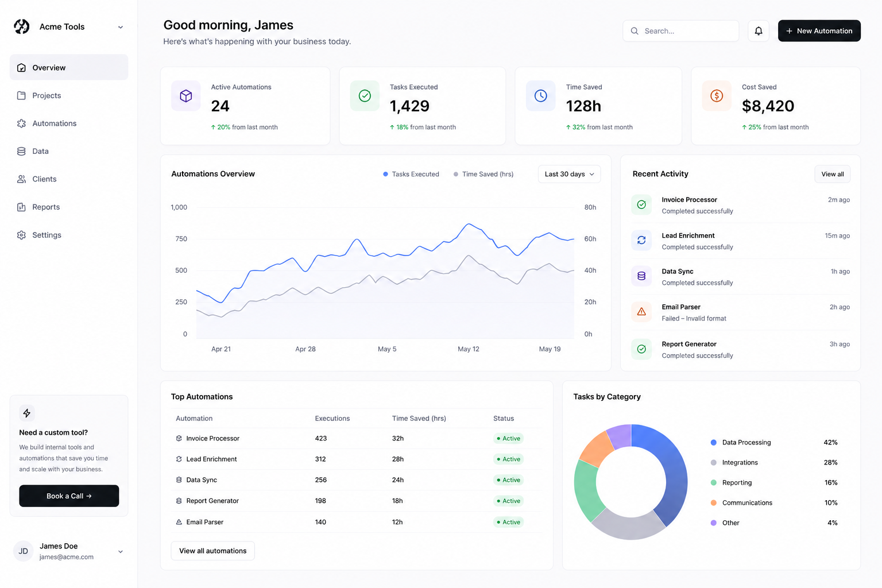Open the Data menu item

click(69, 151)
